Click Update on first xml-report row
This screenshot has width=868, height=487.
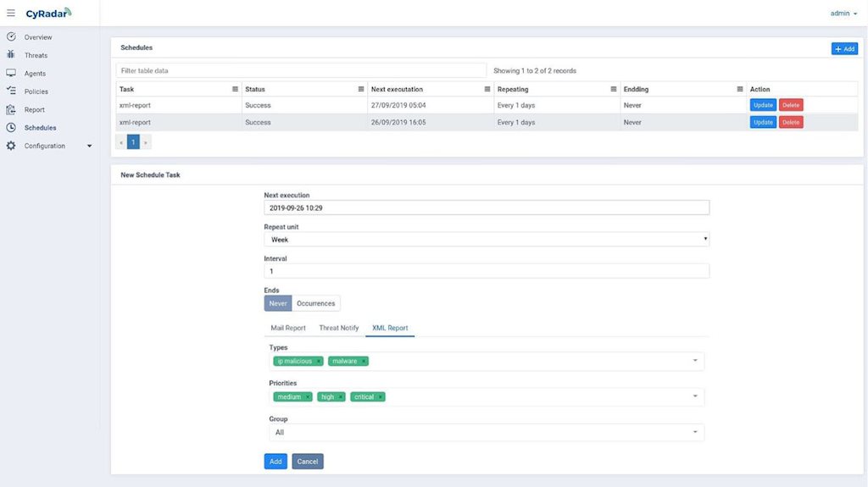tap(763, 106)
